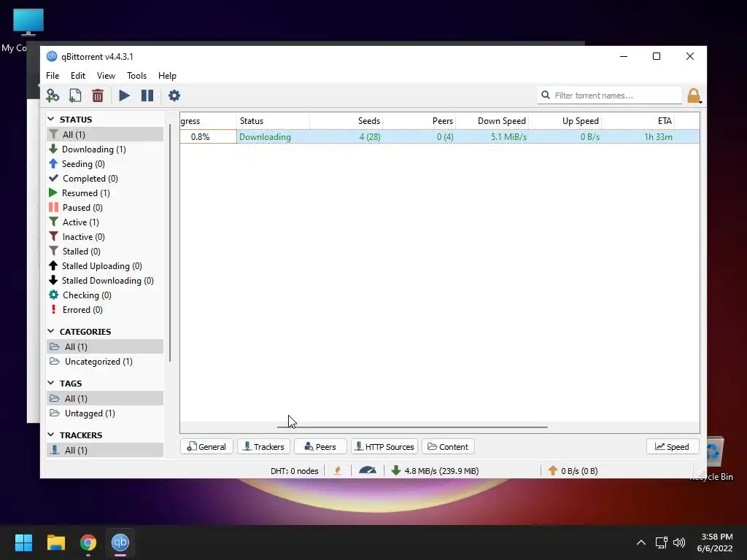This screenshot has height=560, width=747.
Task: Collapse the TAGS section
Action: pos(52,384)
